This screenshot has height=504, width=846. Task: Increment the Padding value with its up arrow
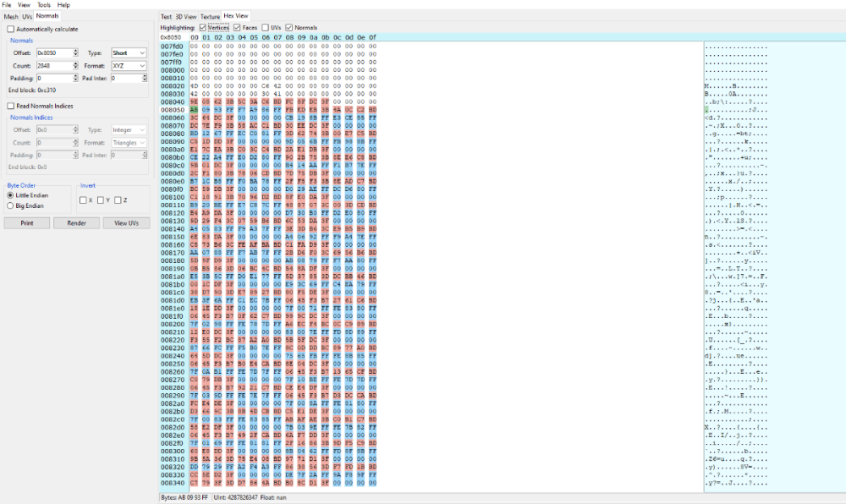tap(74, 74)
